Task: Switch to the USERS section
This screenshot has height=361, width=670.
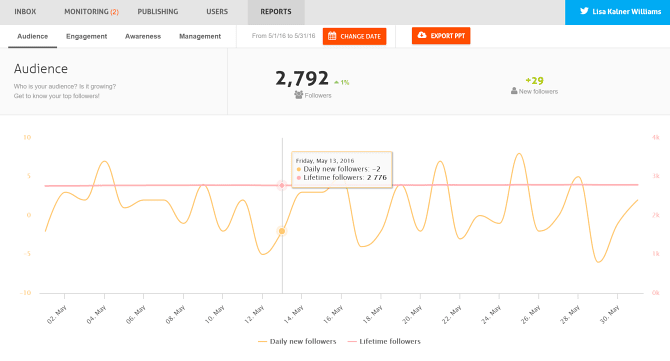Action: 217,12
